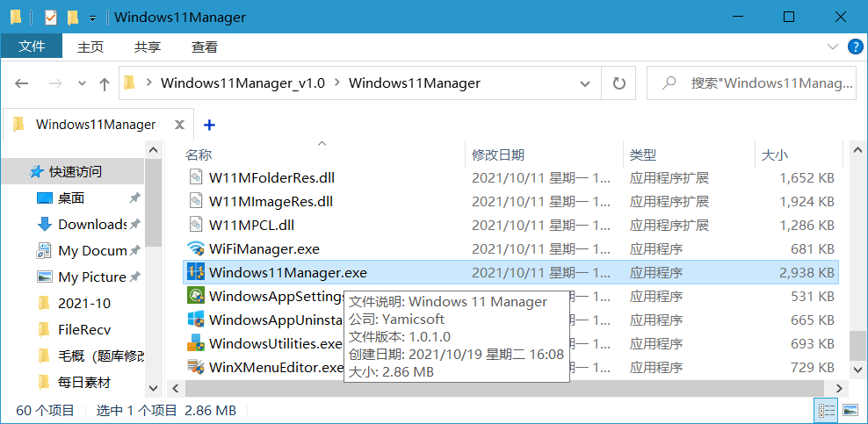Click the Properties checkmark icon in title bar
Screen dimensions: 868x424
(x=50, y=18)
